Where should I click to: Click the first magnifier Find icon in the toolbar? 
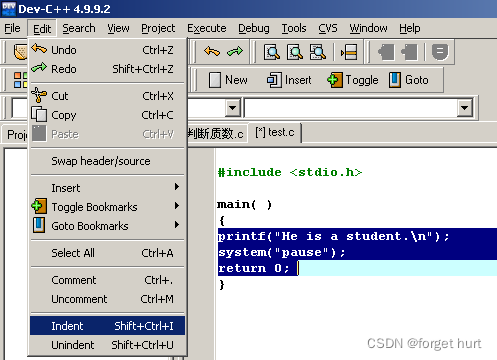coord(272,52)
